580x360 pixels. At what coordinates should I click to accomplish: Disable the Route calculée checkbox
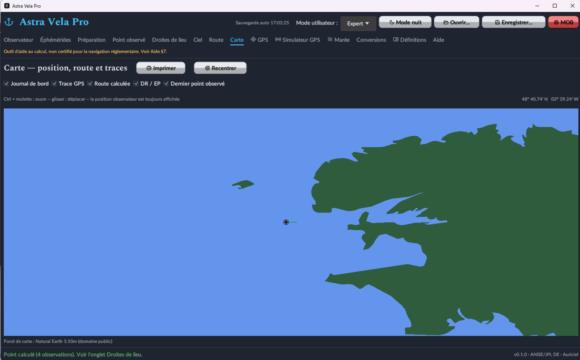[90, 84]
